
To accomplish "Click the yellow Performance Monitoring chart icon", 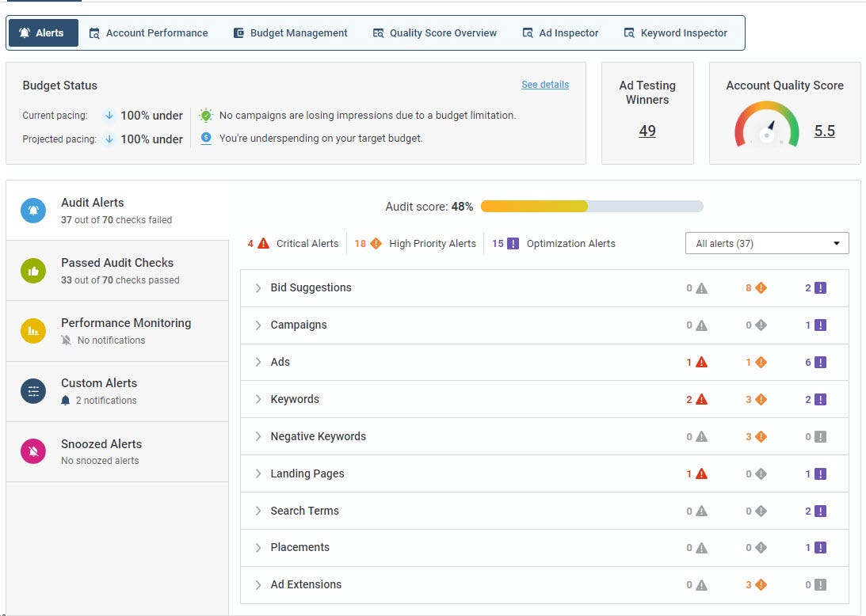I will point(33,331).
